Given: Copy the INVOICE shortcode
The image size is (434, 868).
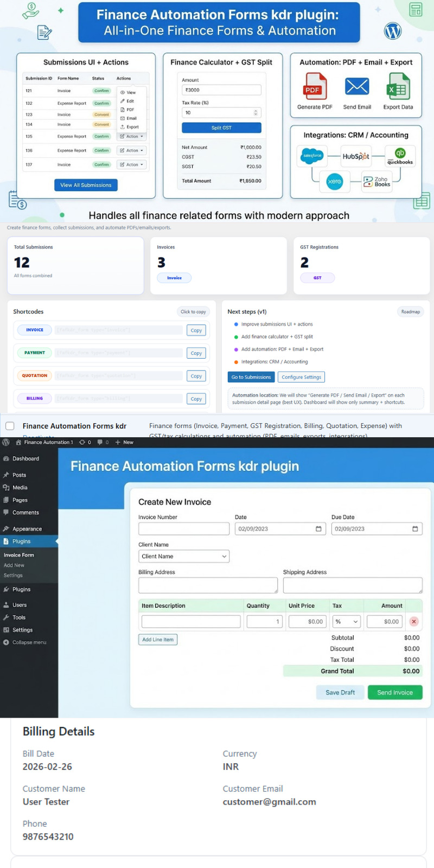Looking at the screenshot, I should click(x=196, y=330).
